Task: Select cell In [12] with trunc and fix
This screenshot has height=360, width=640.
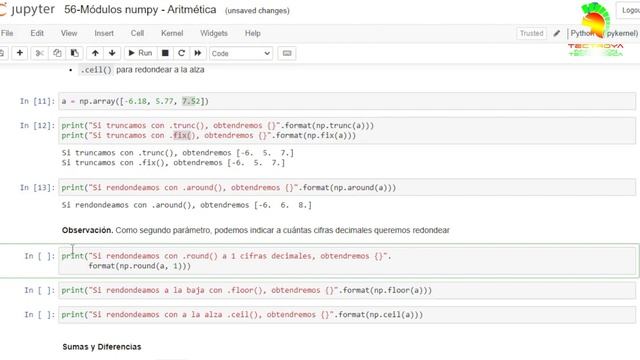Action: (x=347, y=131)
